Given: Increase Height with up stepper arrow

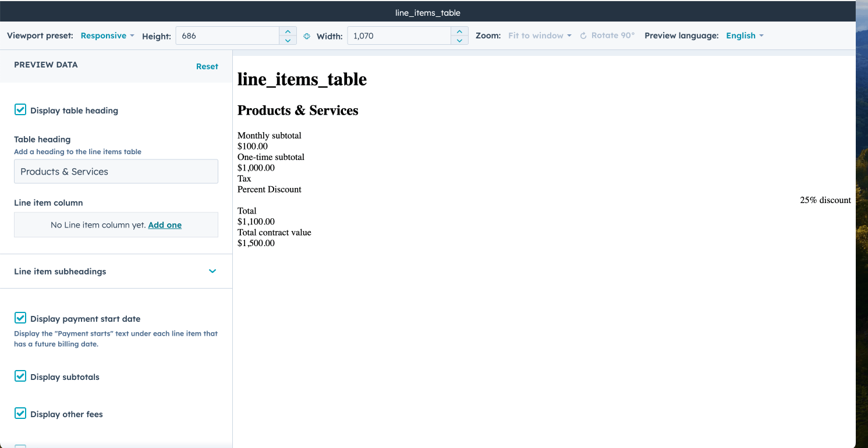Looking at the screenshot, I should click(x=288, y=31).
